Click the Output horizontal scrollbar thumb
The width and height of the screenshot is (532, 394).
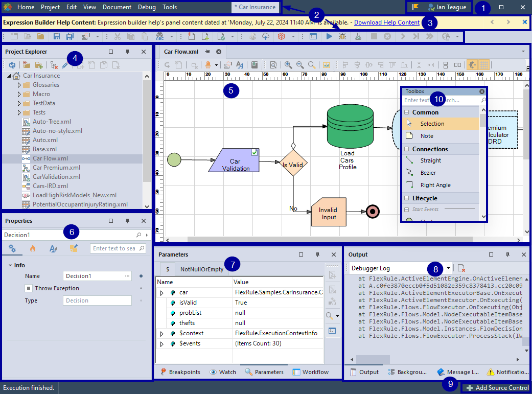[x=373, y=359]
